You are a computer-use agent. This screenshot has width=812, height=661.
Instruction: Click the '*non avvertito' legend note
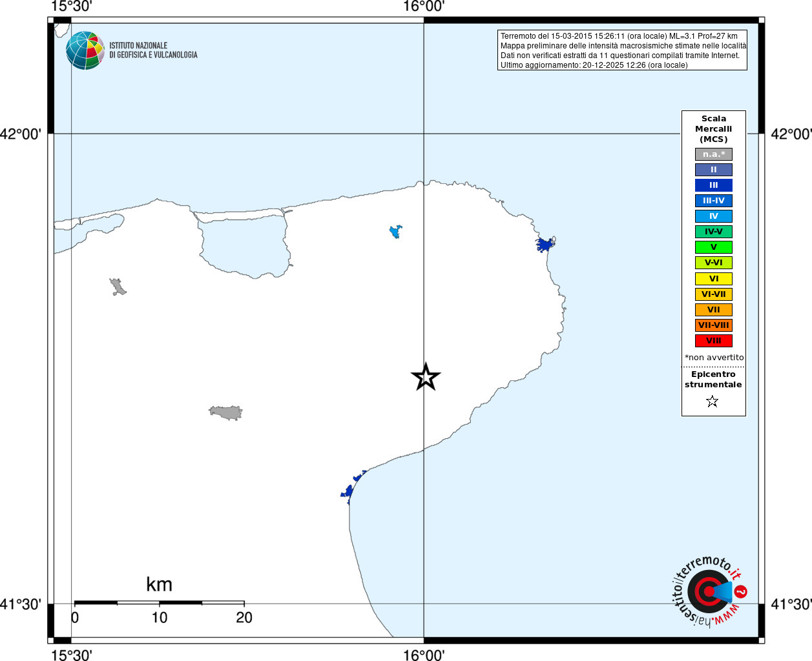(x=714, y=358)
